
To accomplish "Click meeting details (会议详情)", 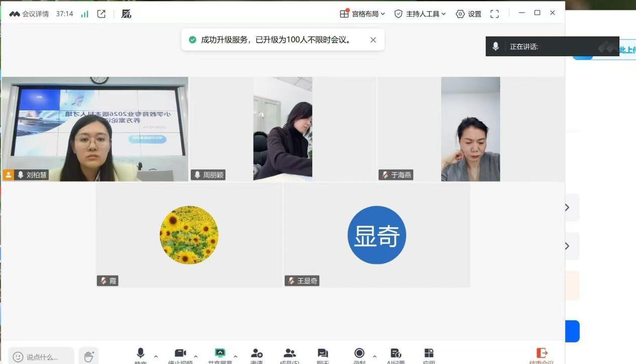I will 29,14.
